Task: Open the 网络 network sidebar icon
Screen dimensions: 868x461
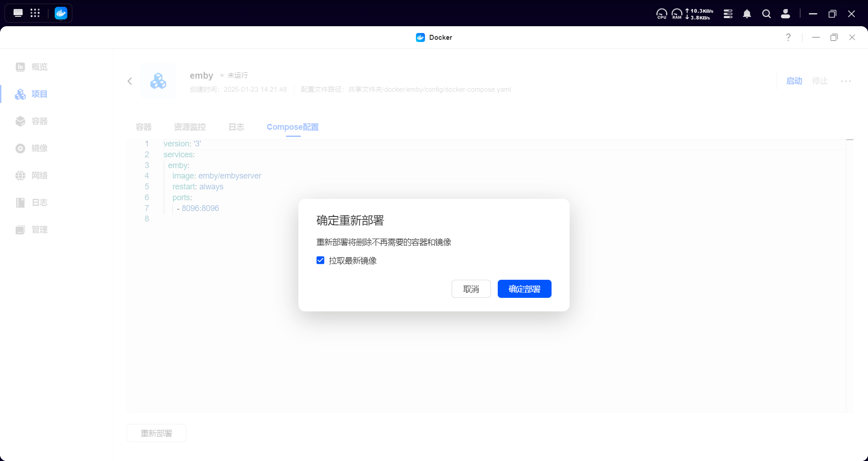Action: click(x=20, y=175)
